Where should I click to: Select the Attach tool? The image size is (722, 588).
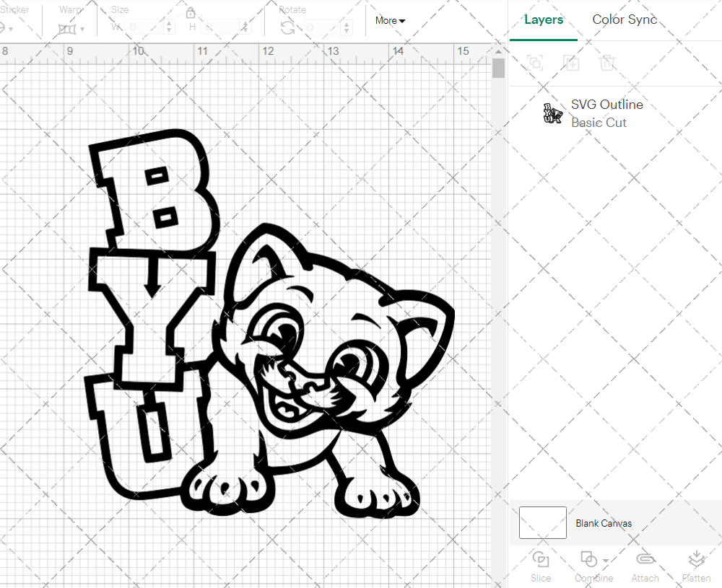coord(645,566)
